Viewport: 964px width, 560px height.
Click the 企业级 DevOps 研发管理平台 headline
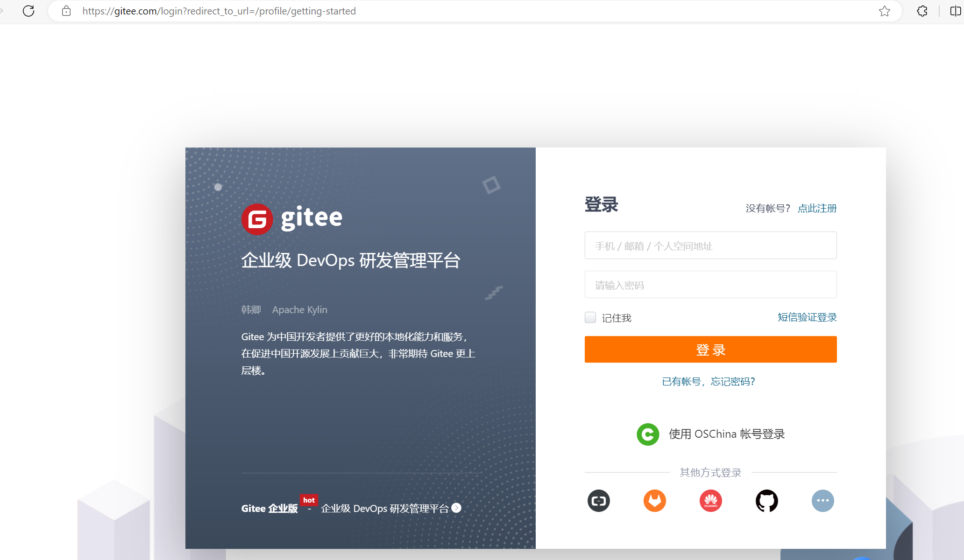click(x=351, y=260)
